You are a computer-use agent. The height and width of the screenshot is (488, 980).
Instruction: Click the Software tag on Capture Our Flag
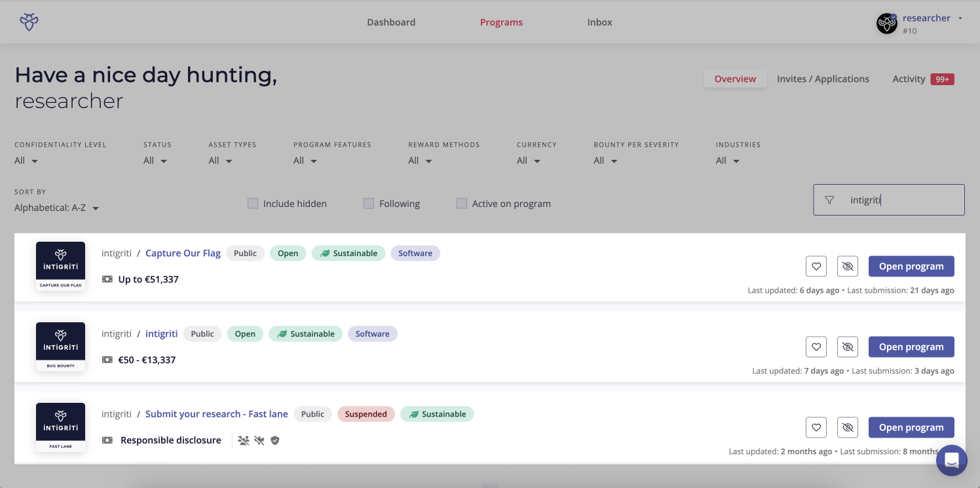tap(415, 253)
